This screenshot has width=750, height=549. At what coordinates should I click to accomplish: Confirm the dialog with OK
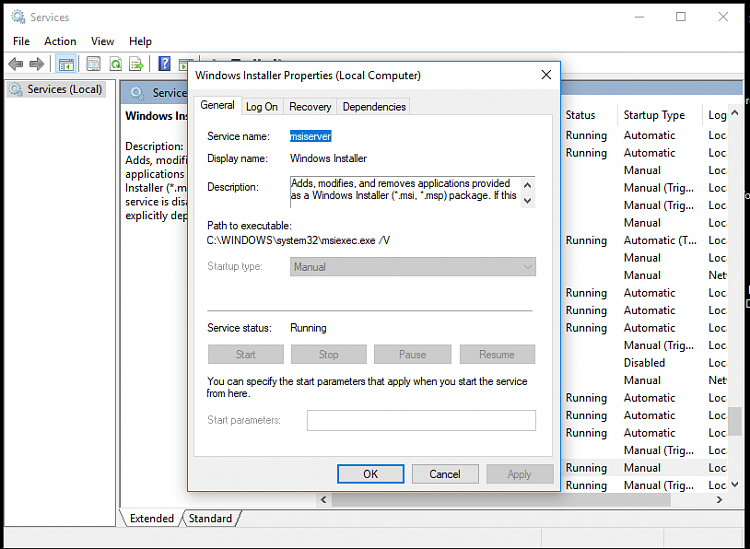pyautogui.click(x=371, y=474)
